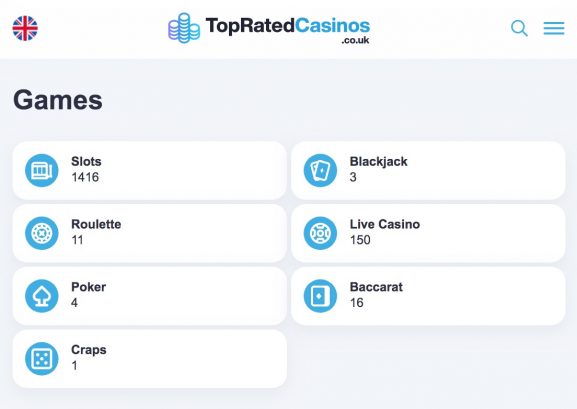The height and width of the screenshot is (409, 577).
Task: Click the Poker spade icon
Action: click(42, 296)
